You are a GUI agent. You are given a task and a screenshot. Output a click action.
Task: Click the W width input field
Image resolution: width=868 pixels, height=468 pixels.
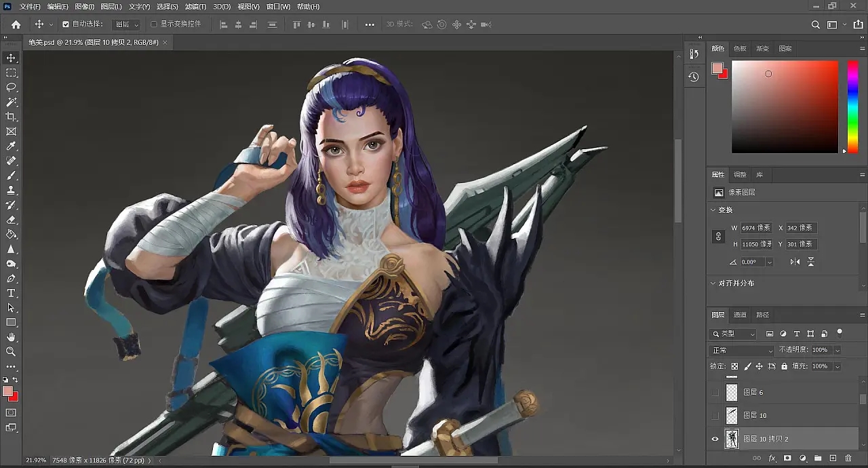point(757,228)
